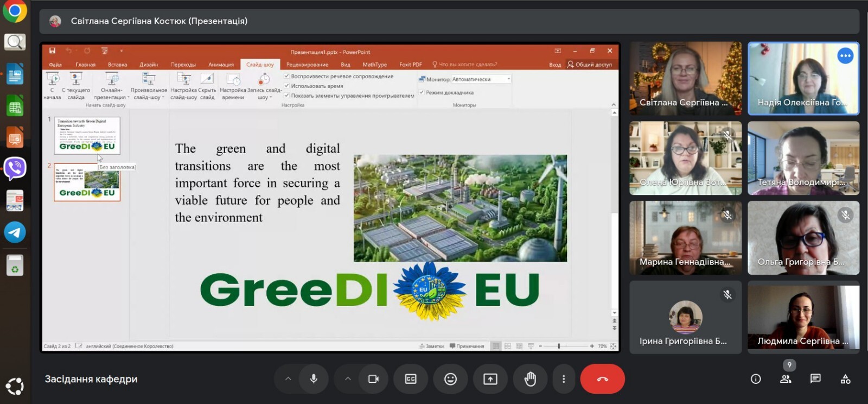Raise your hand in the meeting
This screenshot has height=404, width=868.
530,379
